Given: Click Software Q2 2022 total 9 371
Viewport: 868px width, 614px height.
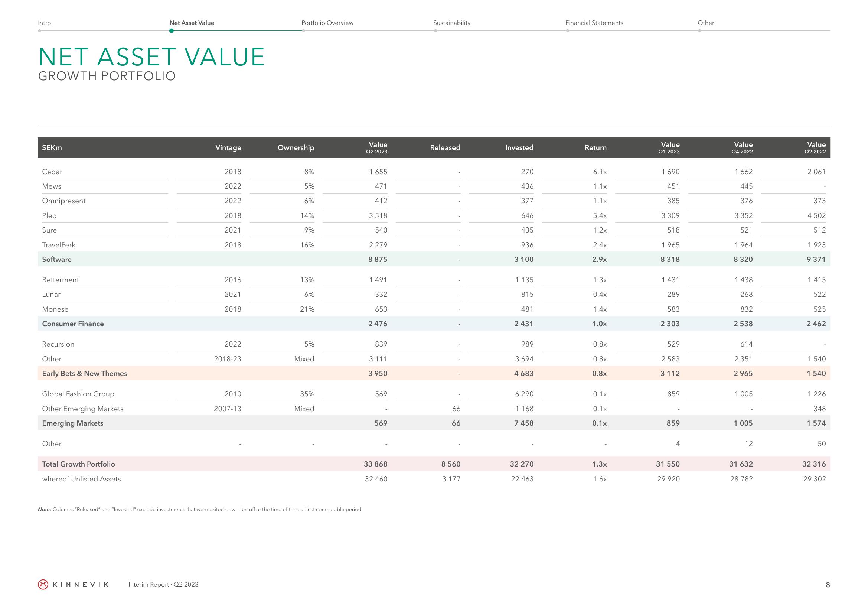Looking at the screenshot, I should tap(816, 259).
